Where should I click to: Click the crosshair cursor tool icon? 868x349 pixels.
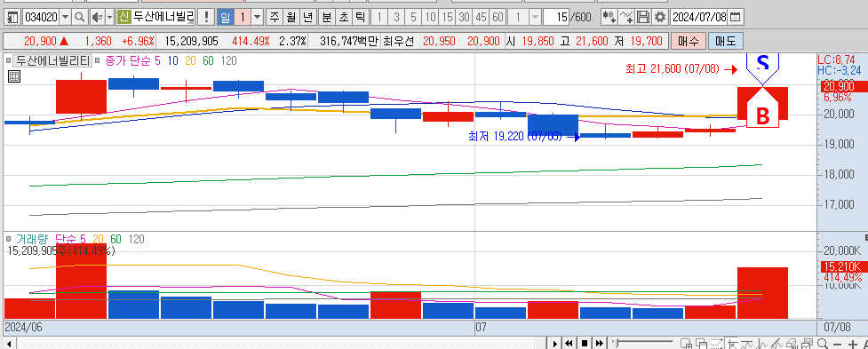pos(732,344)
